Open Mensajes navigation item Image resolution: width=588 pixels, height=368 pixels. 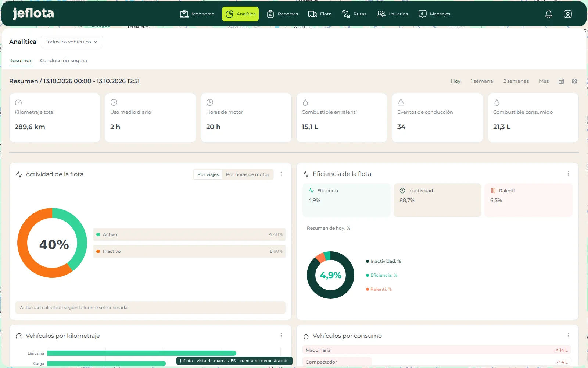coord(434,14)
